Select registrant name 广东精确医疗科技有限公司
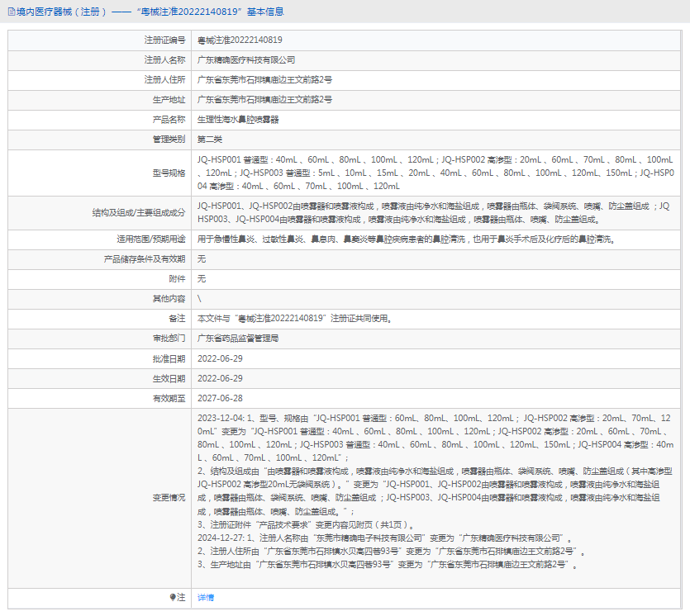 [246, 59]
